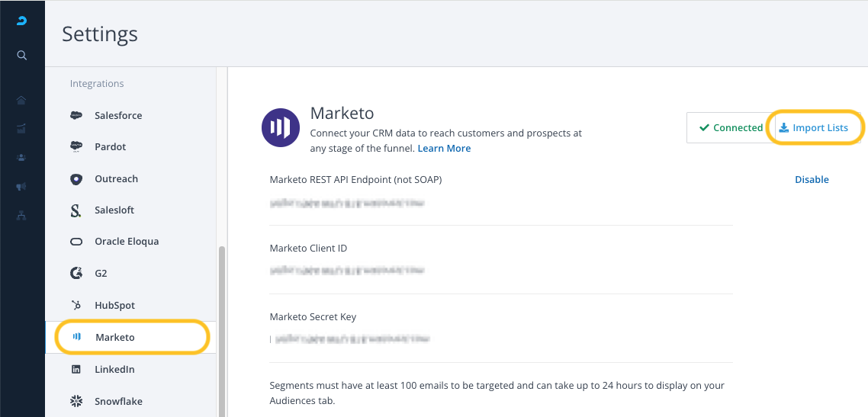
Task: Click the large Marketo logo
Action: tap(281, 127)
